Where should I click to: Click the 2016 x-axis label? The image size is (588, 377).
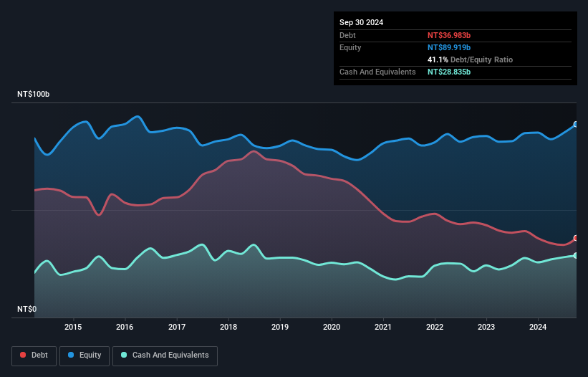tap(125, 327)
